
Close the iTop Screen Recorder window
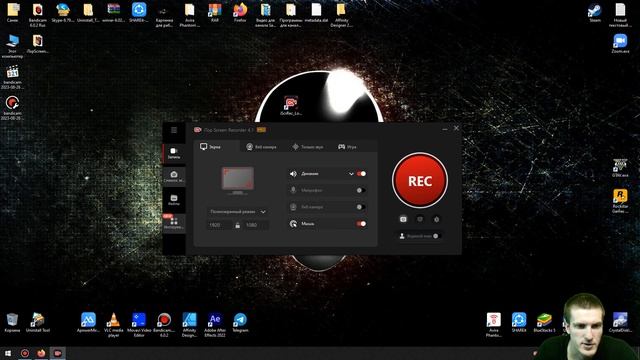point(456,129)
